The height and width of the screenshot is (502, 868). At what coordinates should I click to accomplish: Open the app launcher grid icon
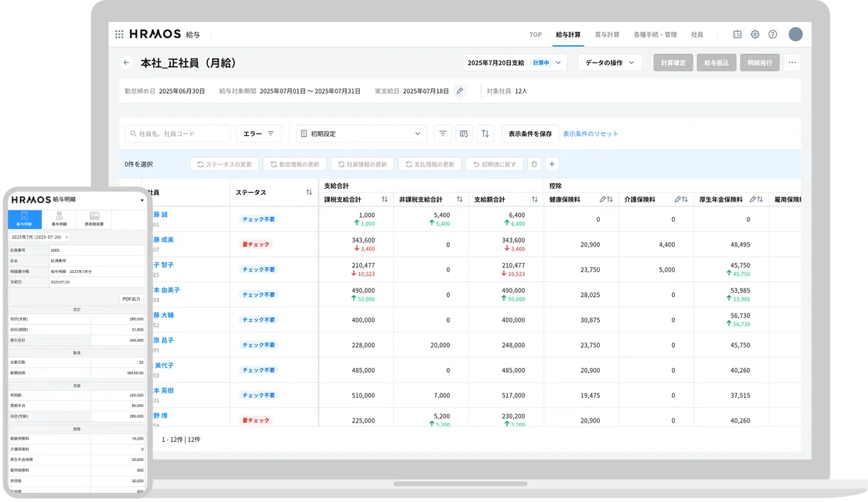pyautogui.click(x=119, y=34)
